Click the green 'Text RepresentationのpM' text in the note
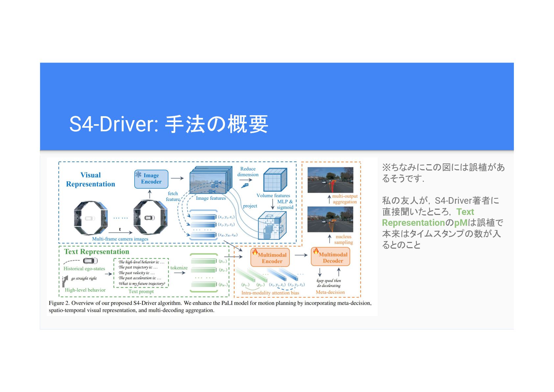 [428, 217]
